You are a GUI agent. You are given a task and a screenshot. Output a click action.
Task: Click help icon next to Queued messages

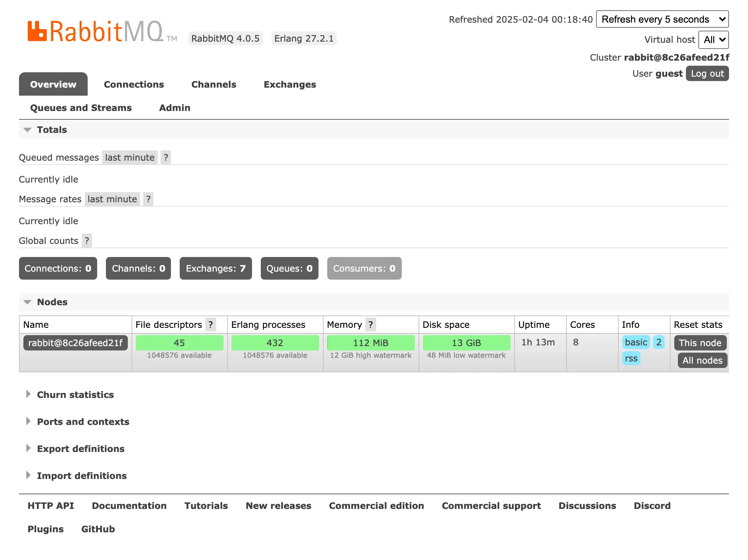[166, 157]
